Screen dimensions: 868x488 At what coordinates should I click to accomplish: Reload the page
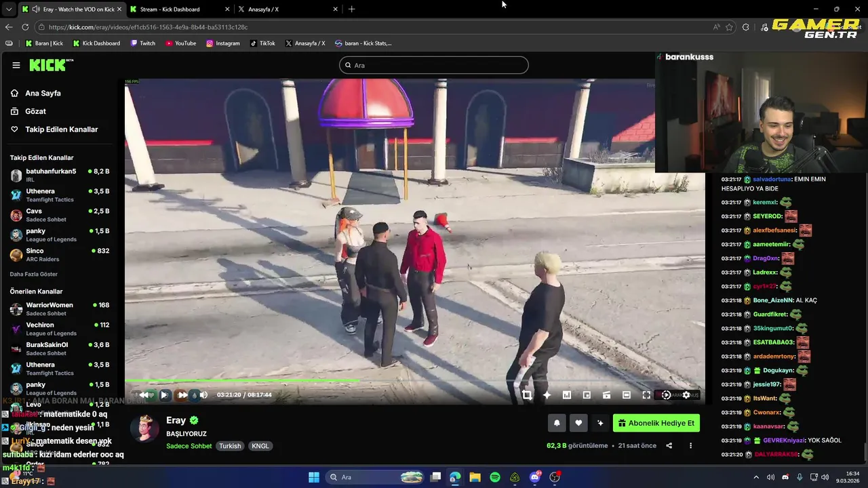pos(25,27)
